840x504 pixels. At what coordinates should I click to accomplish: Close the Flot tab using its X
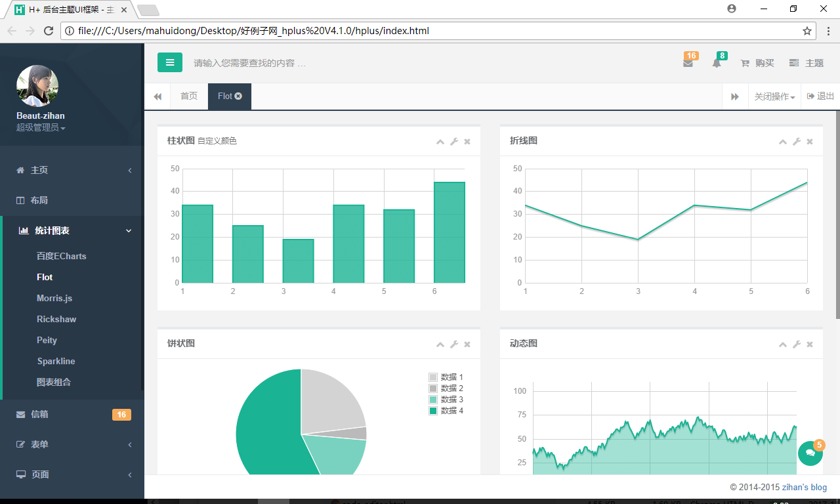click(238, 96)
